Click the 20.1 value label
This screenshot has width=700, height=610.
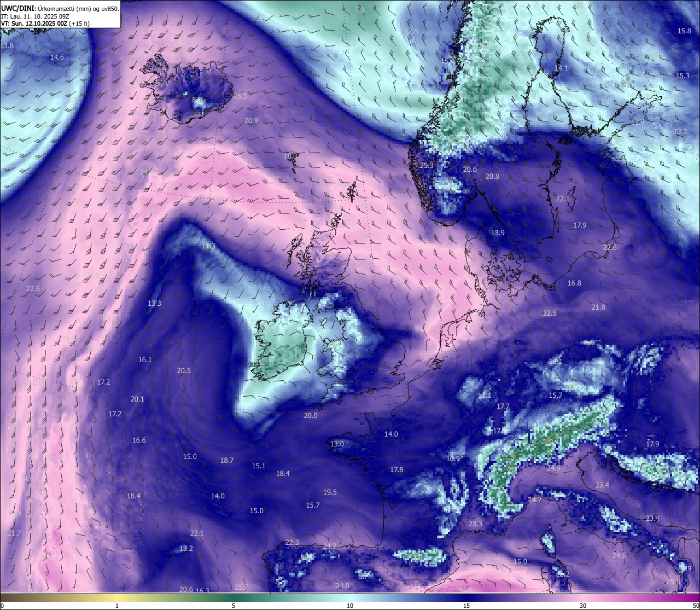point(137,399)
